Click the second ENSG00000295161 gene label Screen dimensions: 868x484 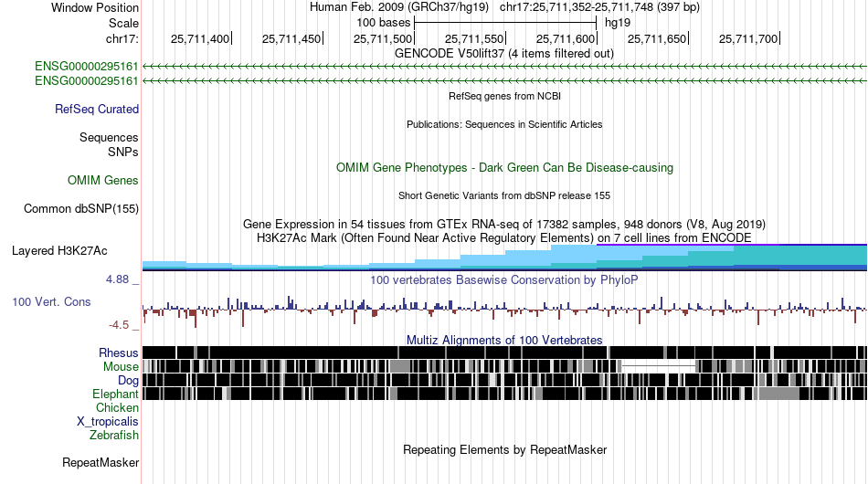click(x=87, y=80)
